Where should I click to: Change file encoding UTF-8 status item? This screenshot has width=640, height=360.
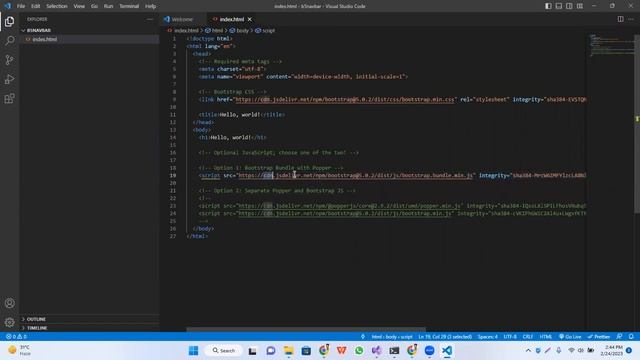tap(510, 337)
